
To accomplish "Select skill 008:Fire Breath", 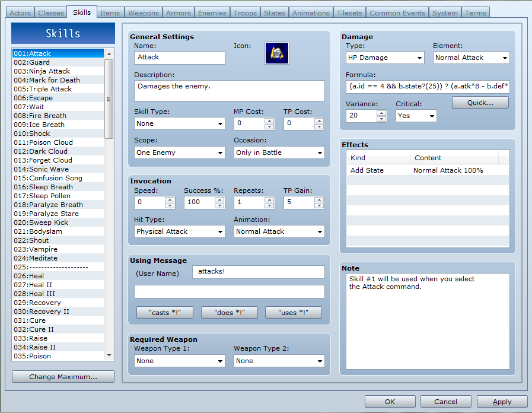I will [58, 116].
